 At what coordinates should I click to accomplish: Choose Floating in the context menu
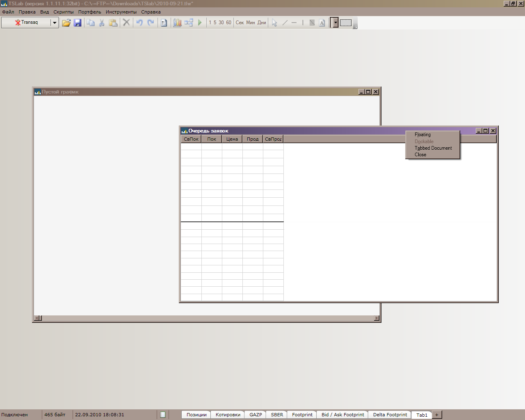point(433,135)
